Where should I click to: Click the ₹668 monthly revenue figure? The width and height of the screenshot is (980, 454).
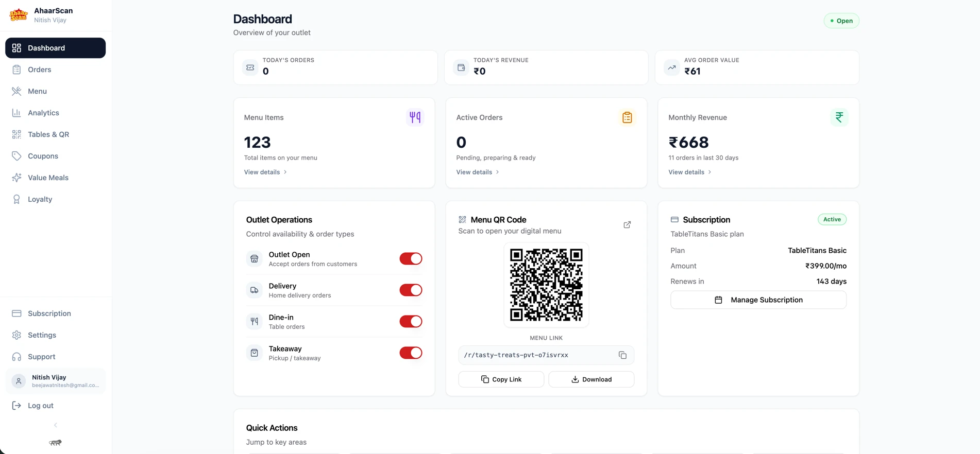tap(689, 142)
